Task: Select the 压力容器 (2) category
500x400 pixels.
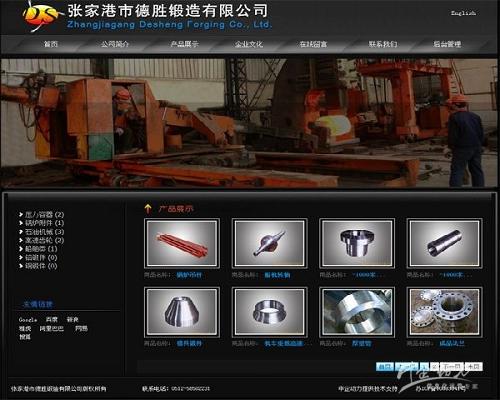Action: 44,214
